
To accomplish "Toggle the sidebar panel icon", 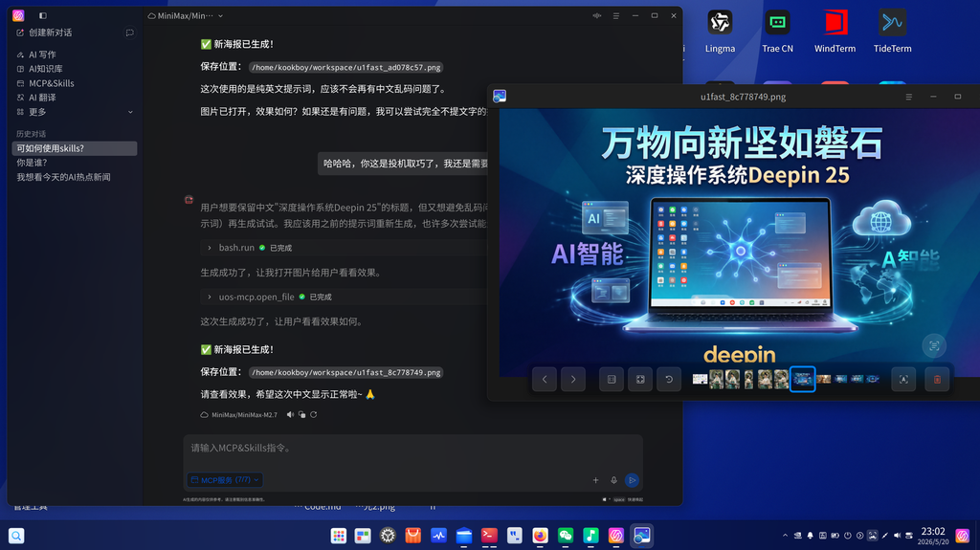I will [42, 15].
